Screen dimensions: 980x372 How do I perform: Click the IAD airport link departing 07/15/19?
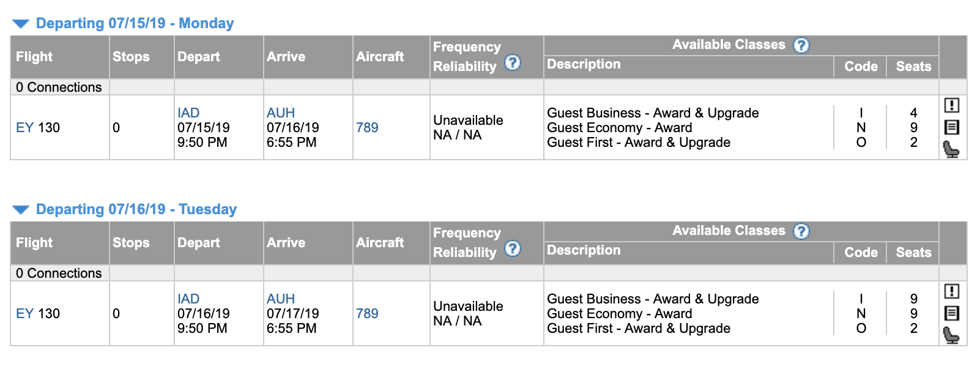(188, 113)
